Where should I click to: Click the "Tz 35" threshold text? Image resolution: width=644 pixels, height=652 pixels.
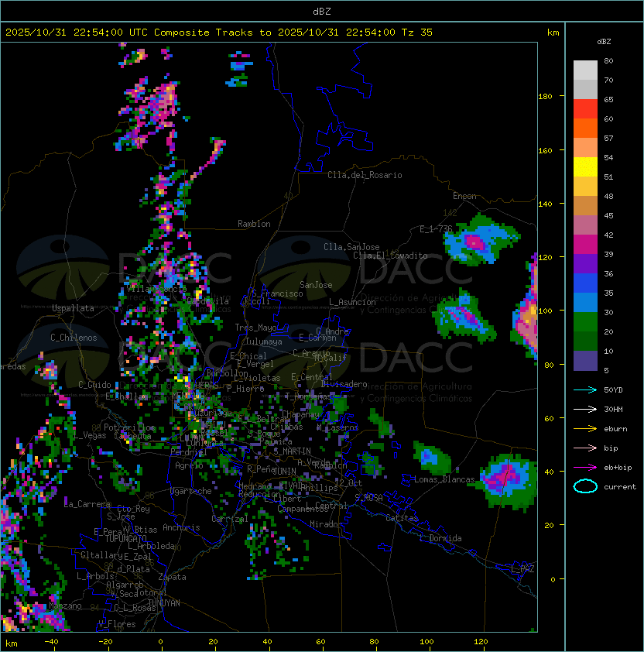(417, 33)
